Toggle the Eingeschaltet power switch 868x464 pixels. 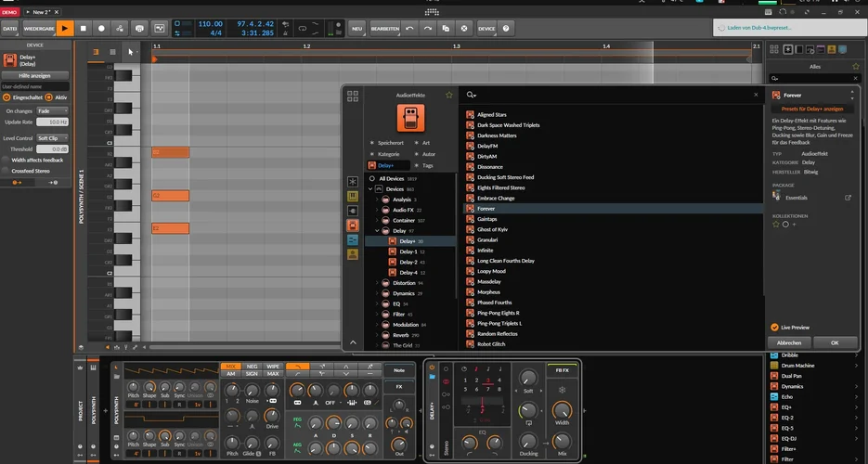[7, 97]
